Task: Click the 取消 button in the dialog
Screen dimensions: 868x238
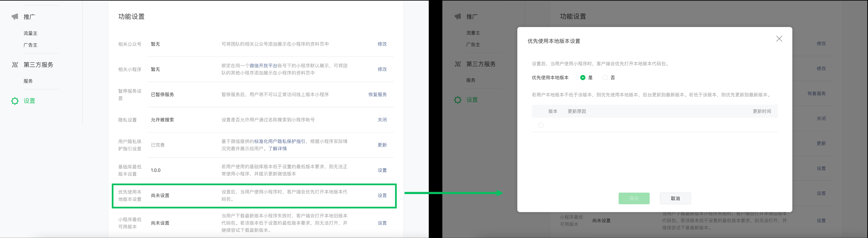Action: click(675, 198)
